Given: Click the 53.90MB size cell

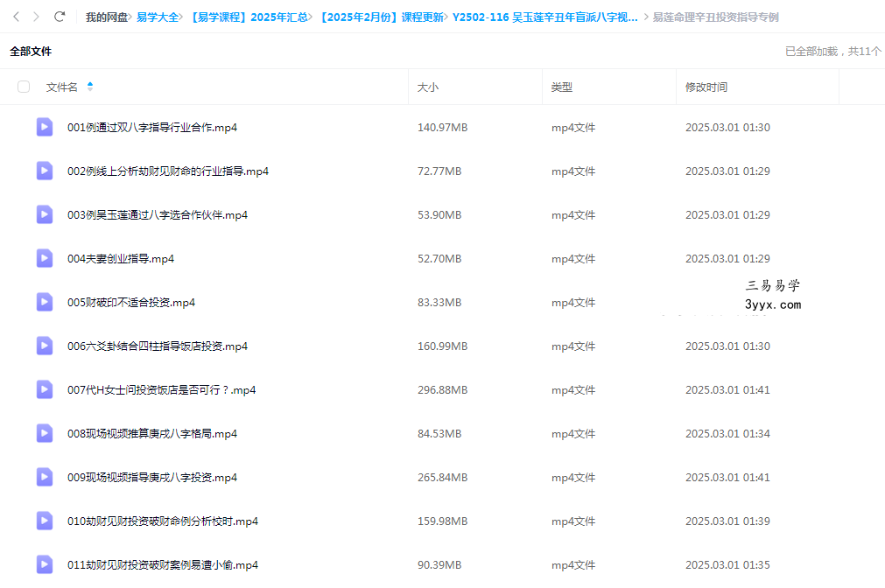Looking at the screenshot, I should [x=439, y=215].
